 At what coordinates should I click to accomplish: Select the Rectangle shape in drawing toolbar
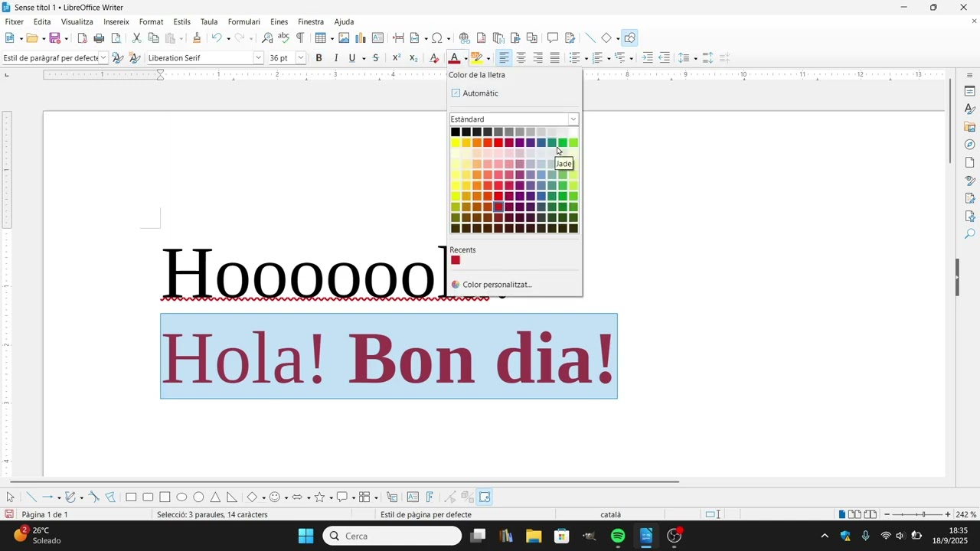point(131,497)
